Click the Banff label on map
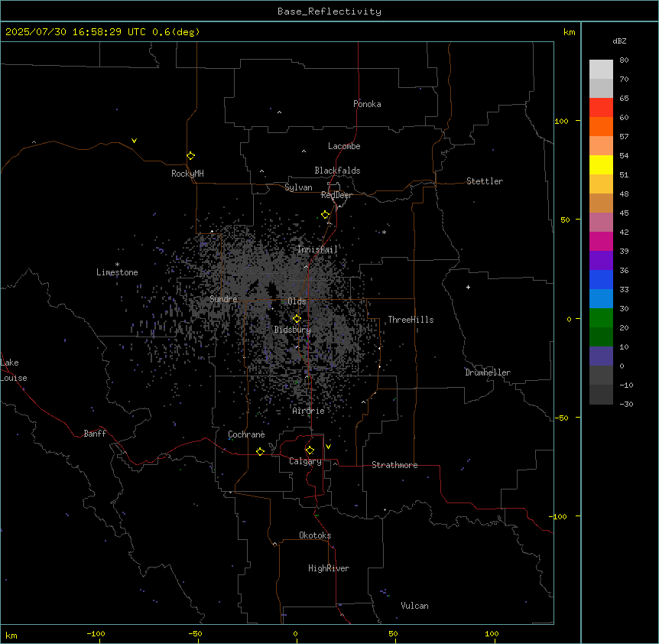Image resolution: width=659 pixels, height=644 pixels. tap(95, 434)
